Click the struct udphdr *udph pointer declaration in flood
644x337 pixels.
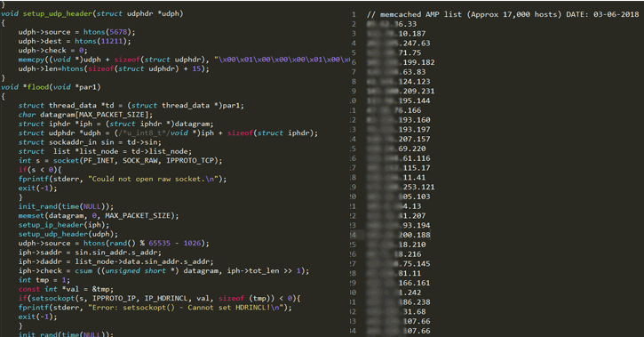tap(168, 132)
